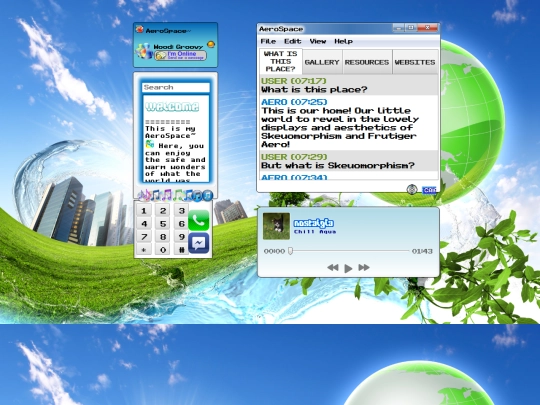Tap keypad key 2
The image size is (540, 405).
(163, 210)
